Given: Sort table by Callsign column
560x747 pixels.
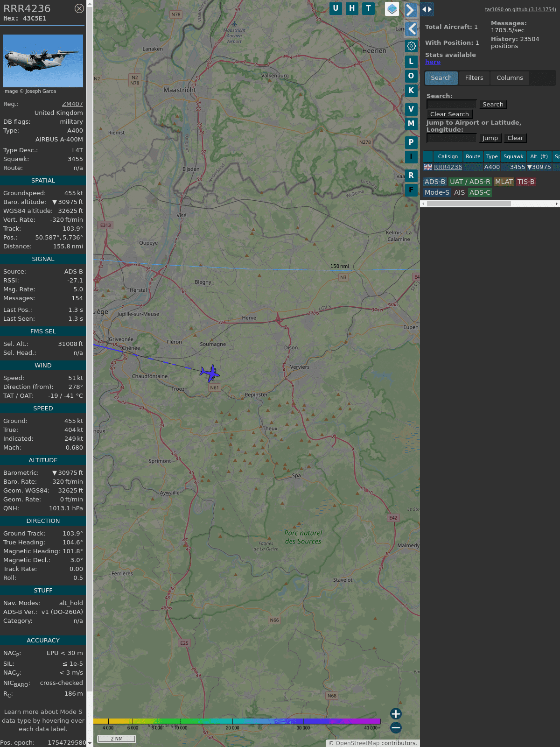Looking at the screenshot, I should click(x=448, y=157).
